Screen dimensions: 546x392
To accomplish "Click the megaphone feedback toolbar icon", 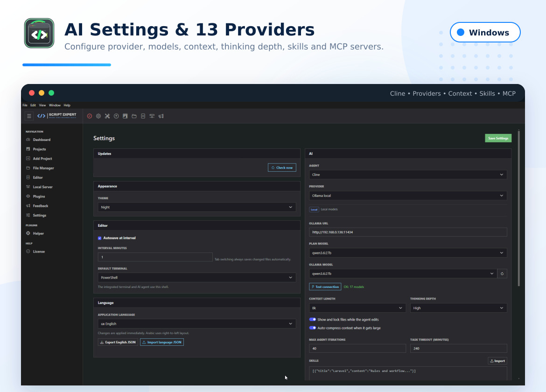I will 161,116.
